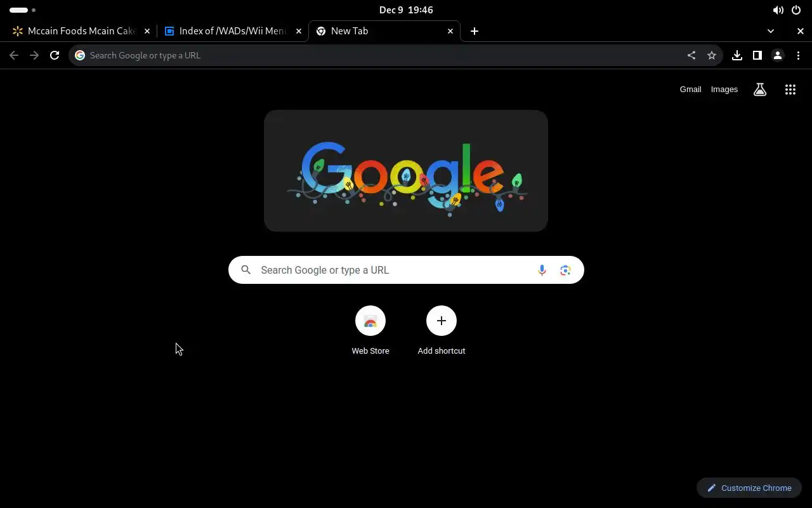
Task: Open the Google apps grid
Action: pos(790,90)
